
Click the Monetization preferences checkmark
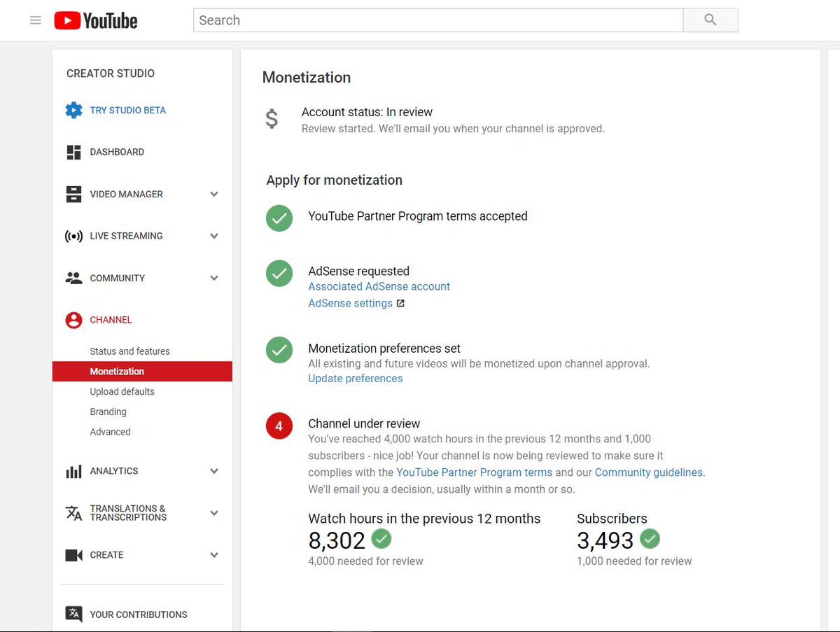279,350
